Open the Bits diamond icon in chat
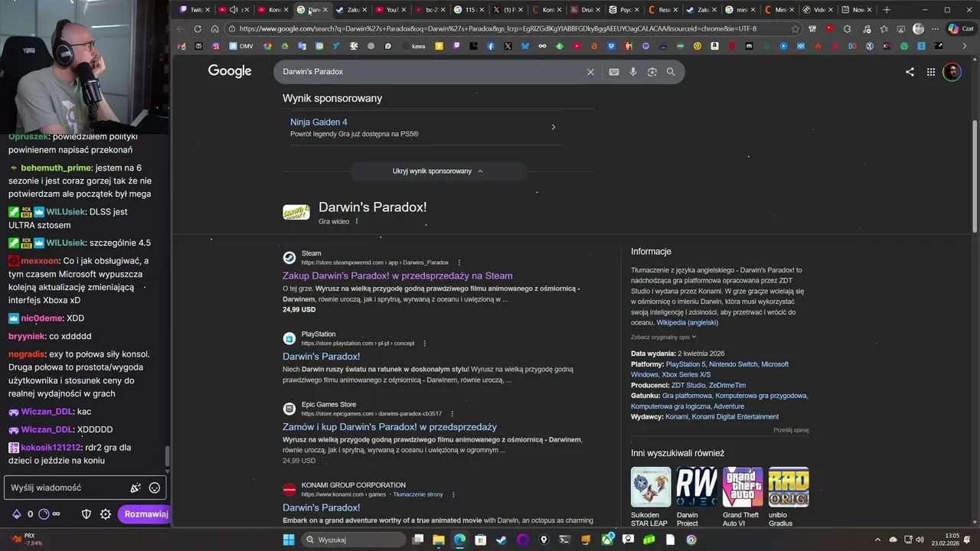The image size is (980, 551). pyautogui.click(x=16, y=514)
